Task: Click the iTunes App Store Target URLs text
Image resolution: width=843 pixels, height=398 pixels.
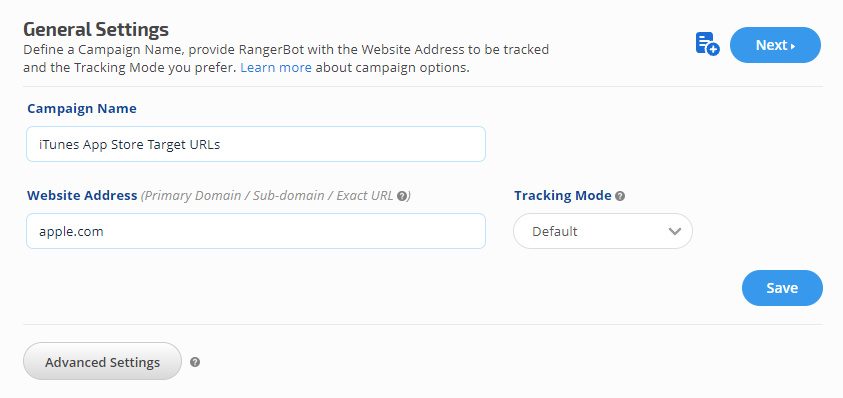Action: (130, 145)
